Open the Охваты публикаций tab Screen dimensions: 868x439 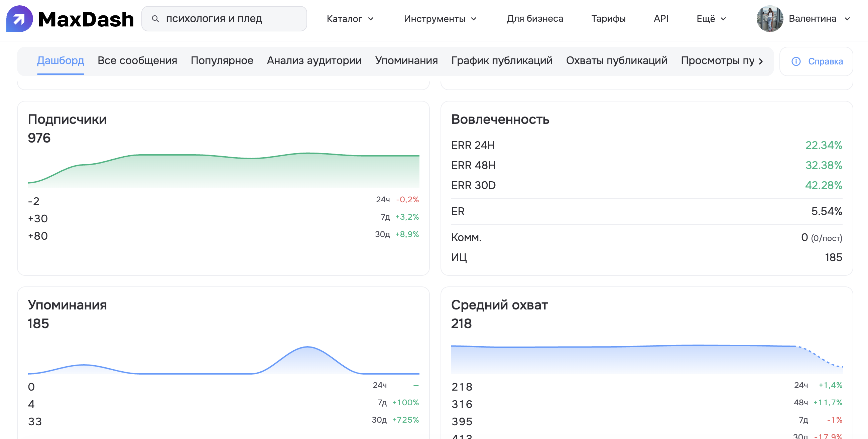click(x=616, y=61)
